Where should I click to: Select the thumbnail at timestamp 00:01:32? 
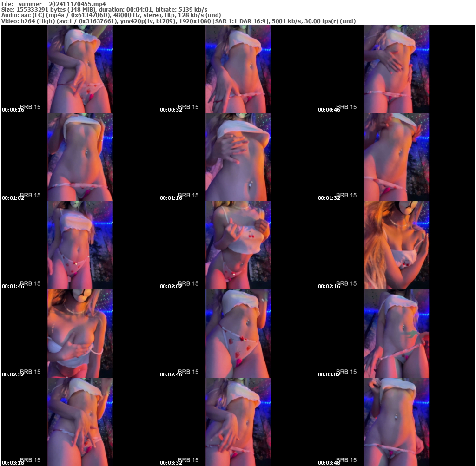pos(396,157)
